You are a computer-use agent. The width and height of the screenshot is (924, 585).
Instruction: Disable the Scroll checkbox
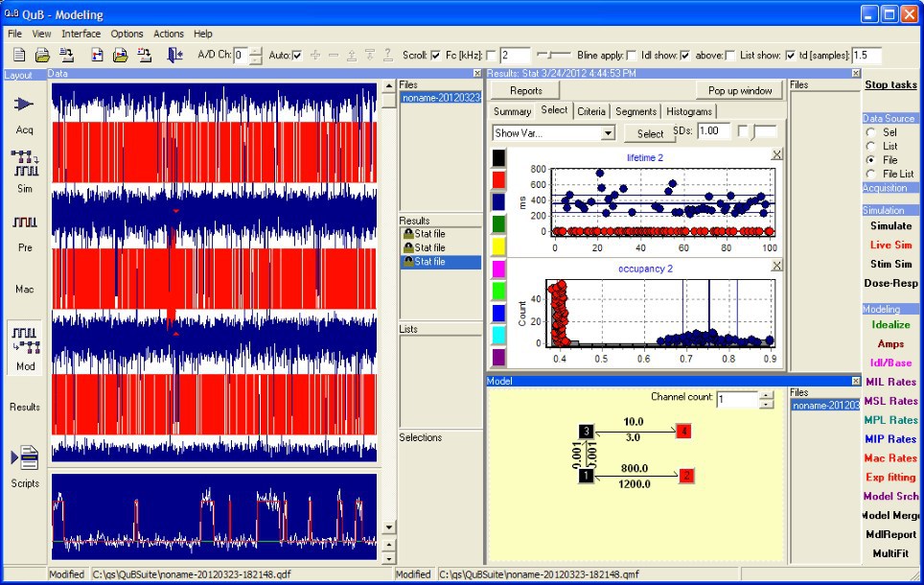(x=436, y=55)
